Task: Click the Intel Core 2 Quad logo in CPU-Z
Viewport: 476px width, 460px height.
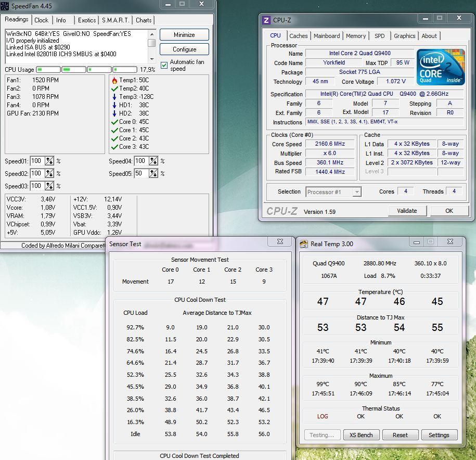Action: click(x=441, y=67)
